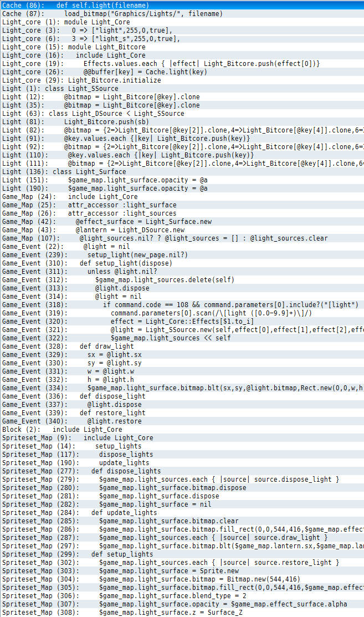Viewport: 364px width, 617px height.
Task: Open the Cache (87) load_bitmap result row
Action: tap(182, 14)
